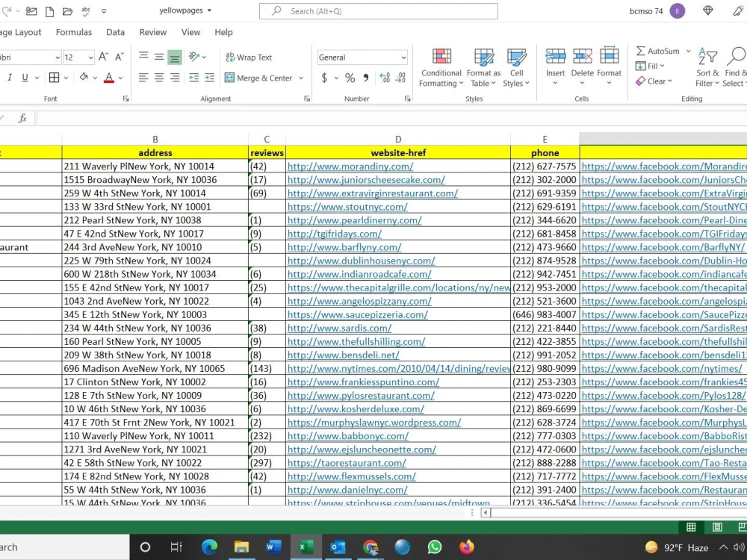Click the Comma Style icon
Screen dimensions: 747x560
click(365, 77)
